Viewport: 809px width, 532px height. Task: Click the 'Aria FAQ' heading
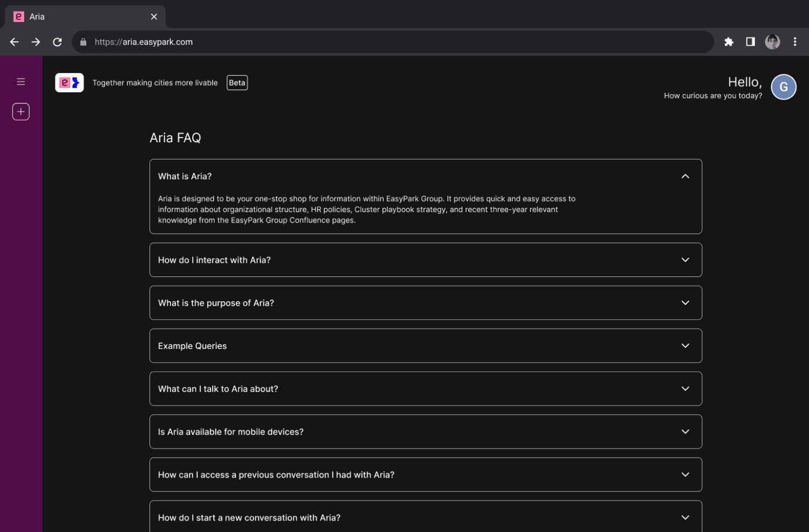pyautogui.click(x=175, y=138)
